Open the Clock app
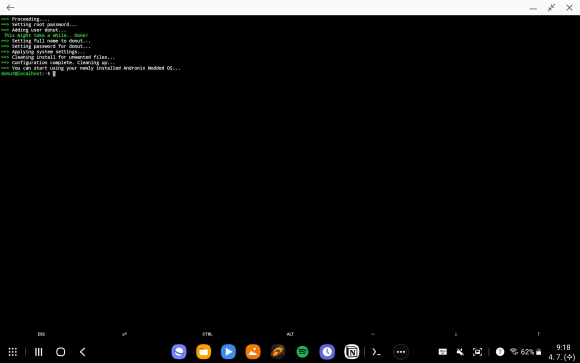This screenshot has width=580, height=363. pyautogui.click(x=327, y=352)
